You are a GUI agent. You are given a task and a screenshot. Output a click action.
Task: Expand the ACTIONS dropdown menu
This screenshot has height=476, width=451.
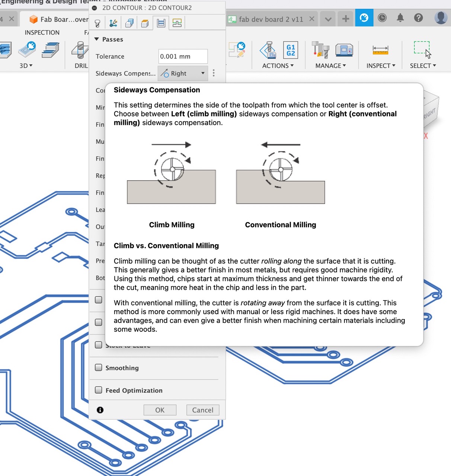click(x=278, y=66)
